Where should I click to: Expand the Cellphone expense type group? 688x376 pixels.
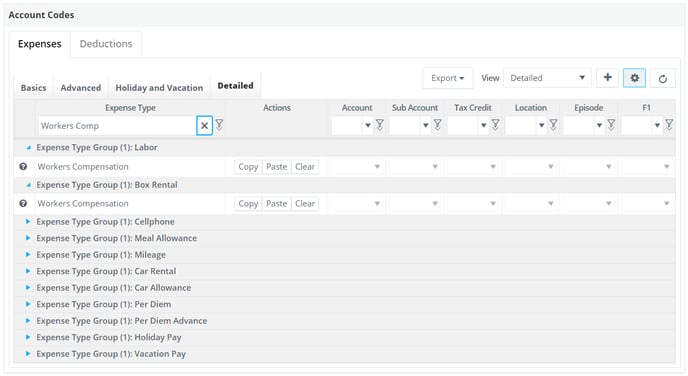(x=28, y=222)
